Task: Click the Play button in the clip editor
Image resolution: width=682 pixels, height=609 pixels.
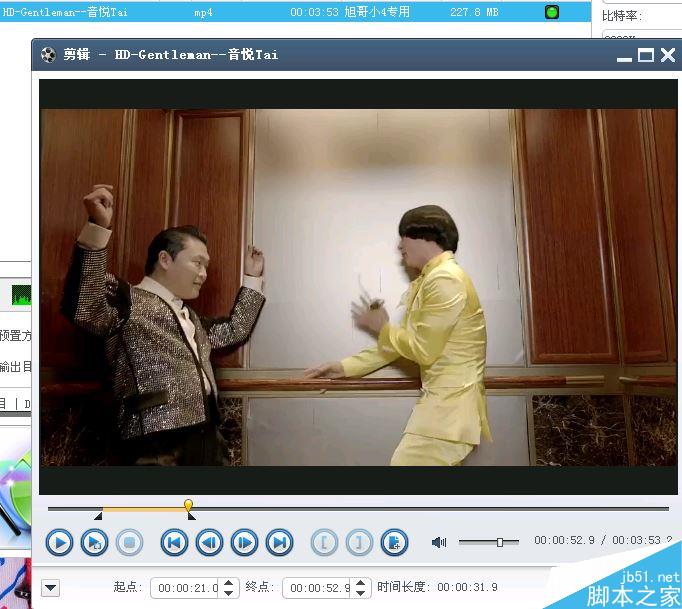Action: pyautogui.click(x=59, y=542)
